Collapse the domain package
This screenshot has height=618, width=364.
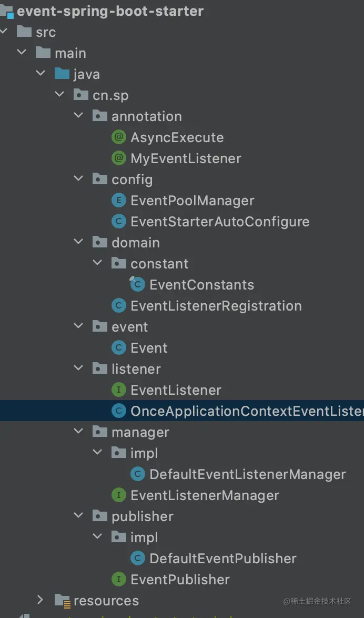click(78, 242)
